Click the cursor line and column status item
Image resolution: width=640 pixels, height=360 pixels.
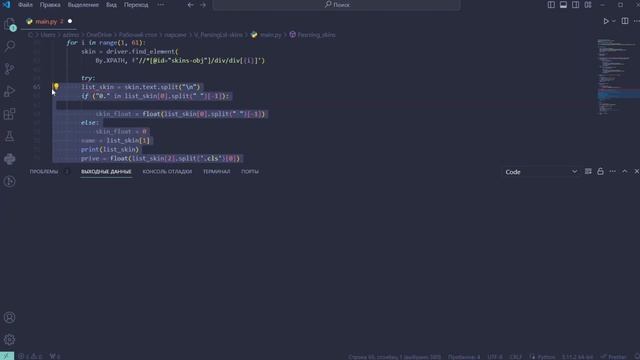pos(395,356)
